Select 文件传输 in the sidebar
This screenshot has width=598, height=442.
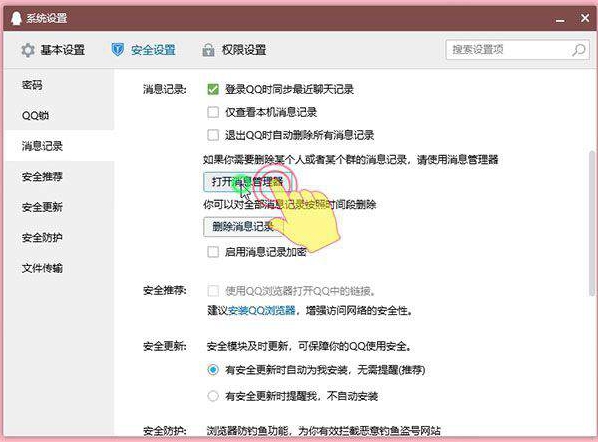59,268
